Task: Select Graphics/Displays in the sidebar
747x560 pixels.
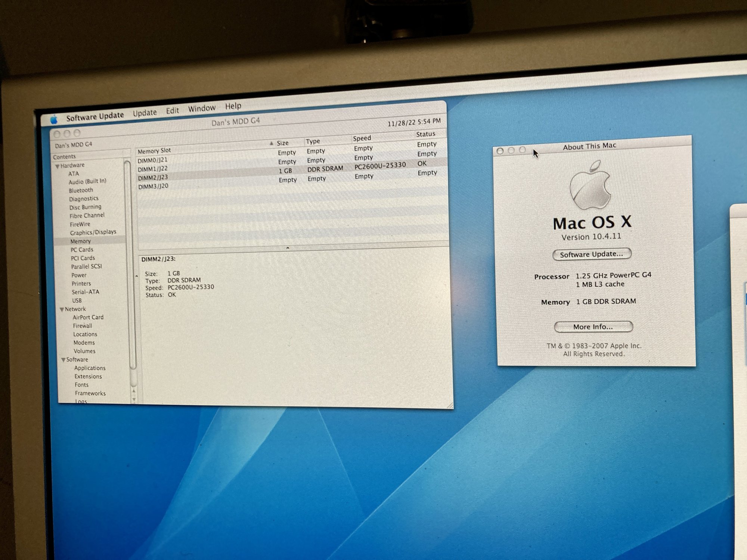Action: 93,232
